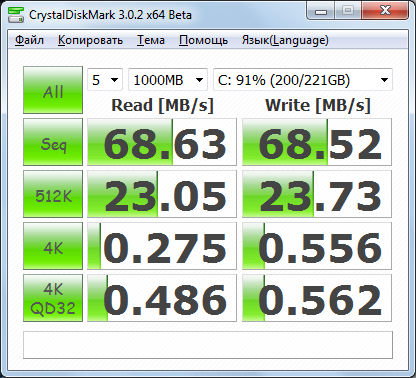Open the Язык(Language) menu
The image size is (416, 378).
click(285, 40)
